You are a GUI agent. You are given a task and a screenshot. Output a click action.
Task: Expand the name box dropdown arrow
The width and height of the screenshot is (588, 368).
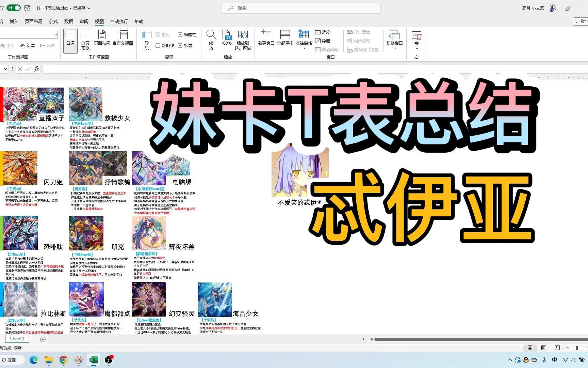point(5,69)
